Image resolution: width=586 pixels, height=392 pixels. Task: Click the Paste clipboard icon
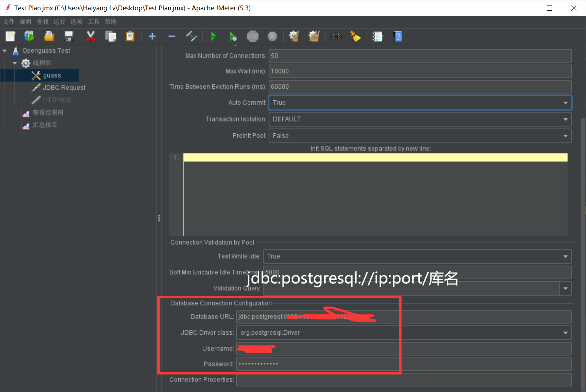(130, 36)
